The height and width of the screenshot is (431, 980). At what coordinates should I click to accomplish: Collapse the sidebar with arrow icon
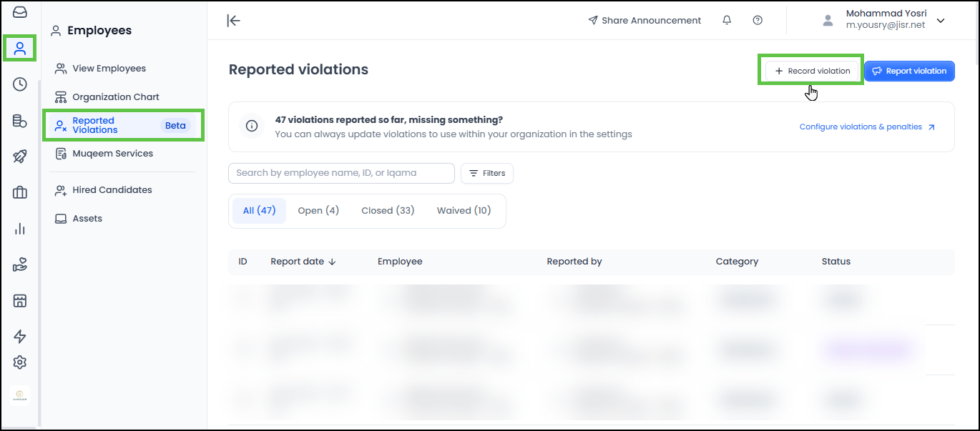[233, 21]
